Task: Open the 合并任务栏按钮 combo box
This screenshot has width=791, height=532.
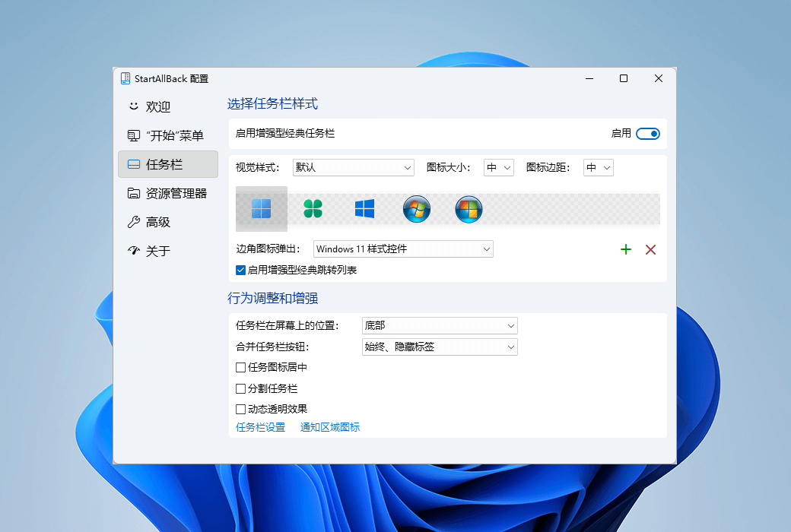Action: 439,347
